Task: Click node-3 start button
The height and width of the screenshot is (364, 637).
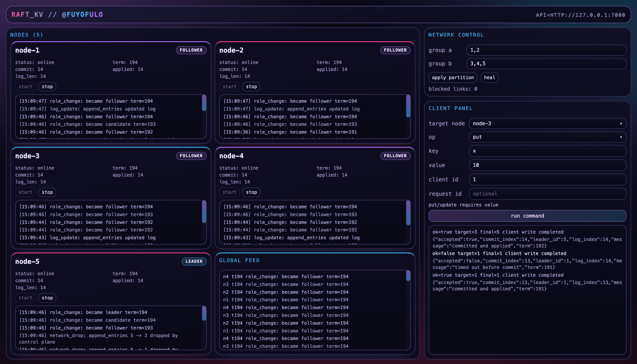Action: click(25, 192)
